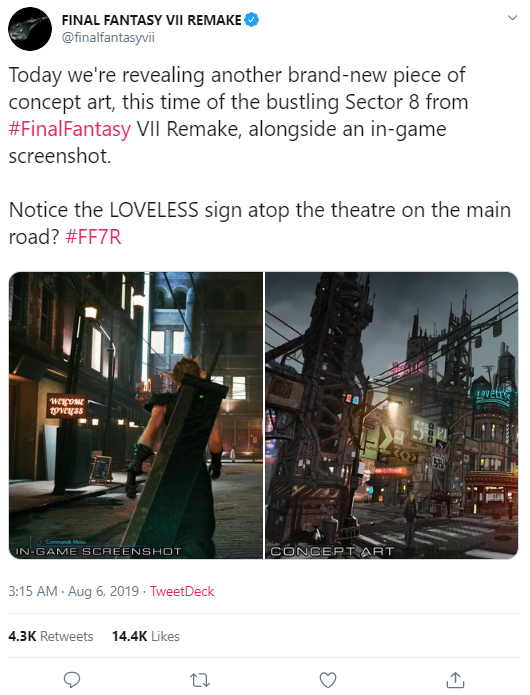Open the Final Fantasy VII profile avatar
The image size is (530, 695).
coord(30,29)
